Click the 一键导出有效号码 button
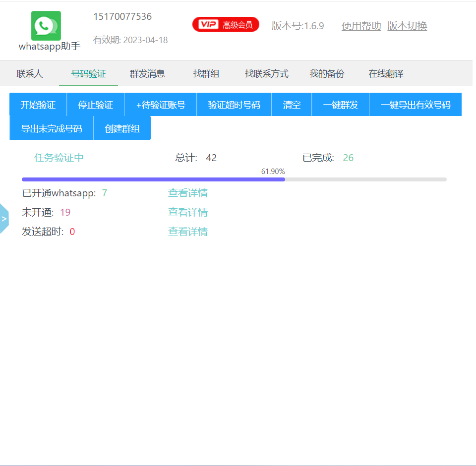476x466 pixels. point(416,105)
